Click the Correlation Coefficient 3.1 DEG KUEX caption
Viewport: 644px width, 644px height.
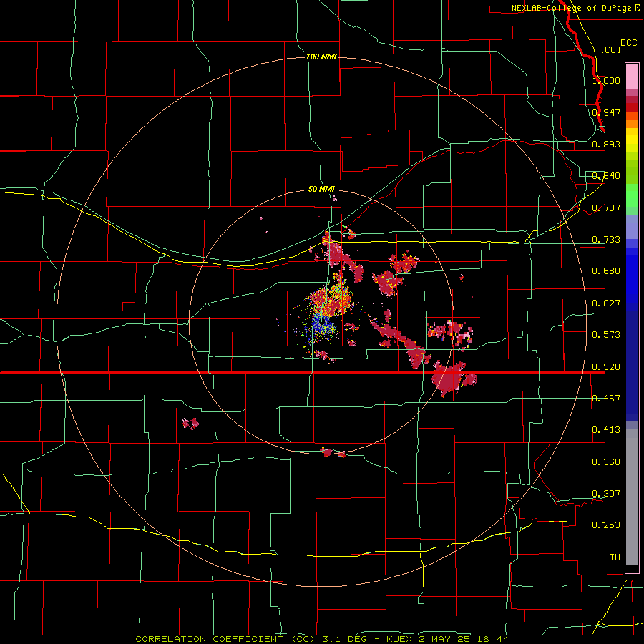pyautogui.click(x=322, y=639)
